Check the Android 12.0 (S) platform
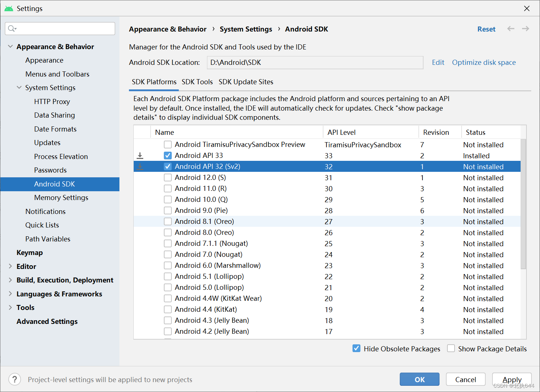540x392 pixels. coord(168,178)
